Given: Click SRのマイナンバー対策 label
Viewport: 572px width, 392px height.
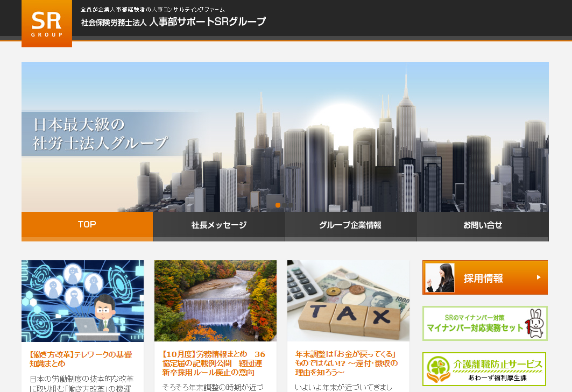Looking at the screenshot, I should pos(474,318).
